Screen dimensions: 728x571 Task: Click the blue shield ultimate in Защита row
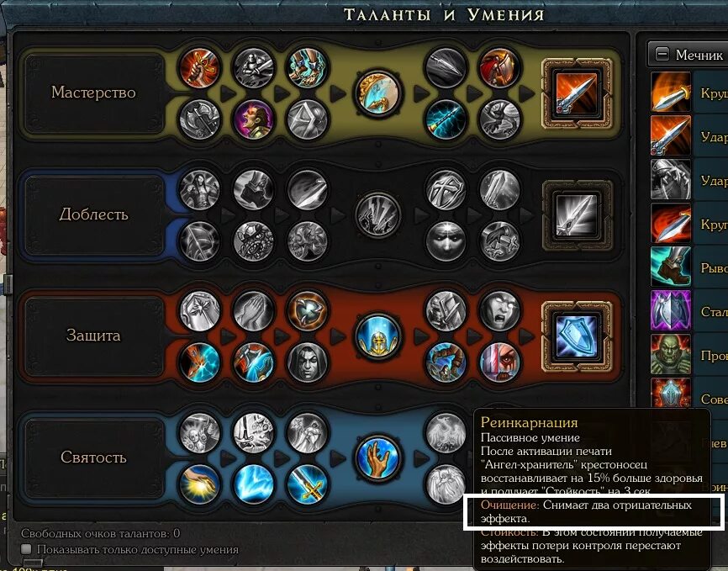click(578, 337)
